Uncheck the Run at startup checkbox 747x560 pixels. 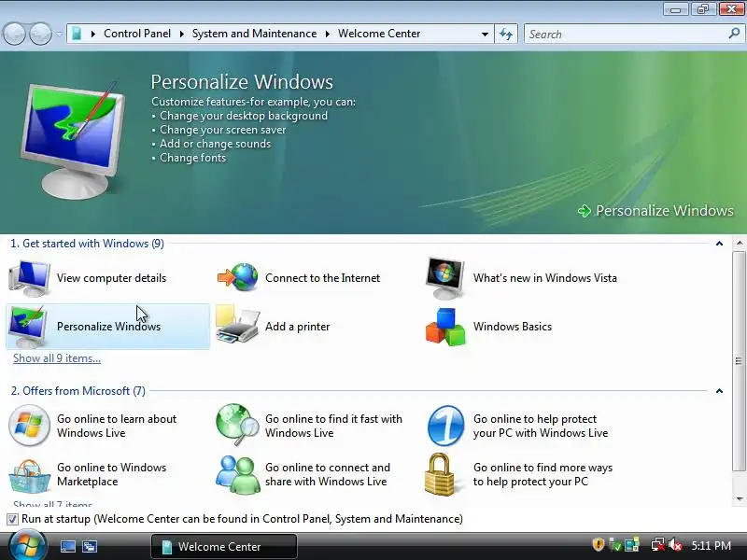pos(12,519)
